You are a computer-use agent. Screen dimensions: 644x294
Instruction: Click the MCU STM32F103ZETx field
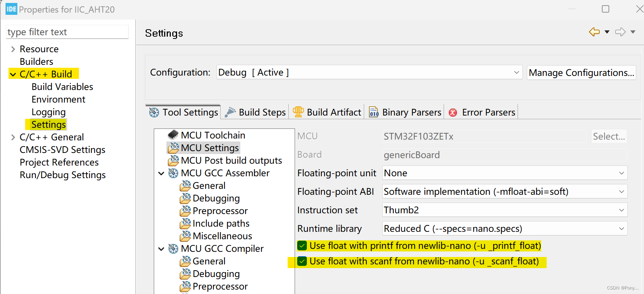[x=484, y=136]
